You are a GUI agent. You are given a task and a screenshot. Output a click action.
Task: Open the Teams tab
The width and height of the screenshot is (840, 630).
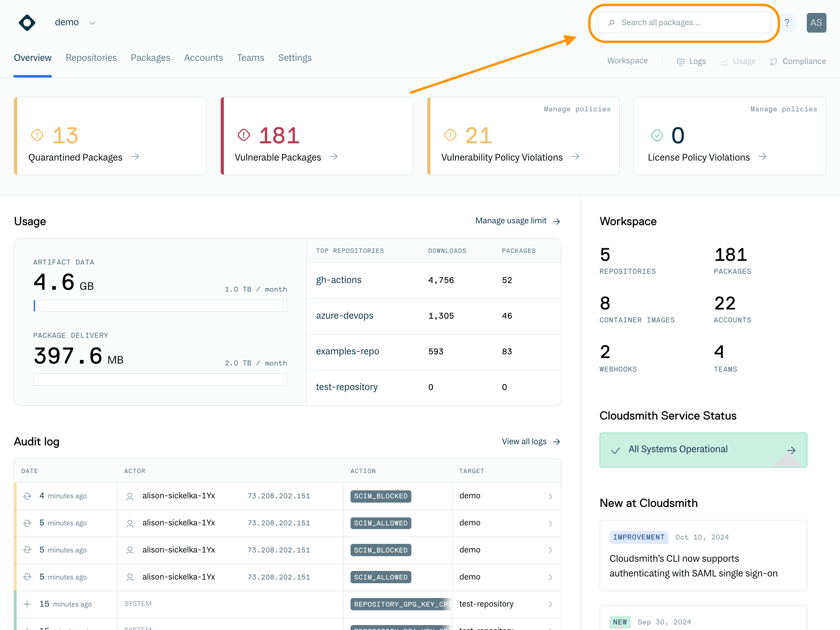(250, 58)
